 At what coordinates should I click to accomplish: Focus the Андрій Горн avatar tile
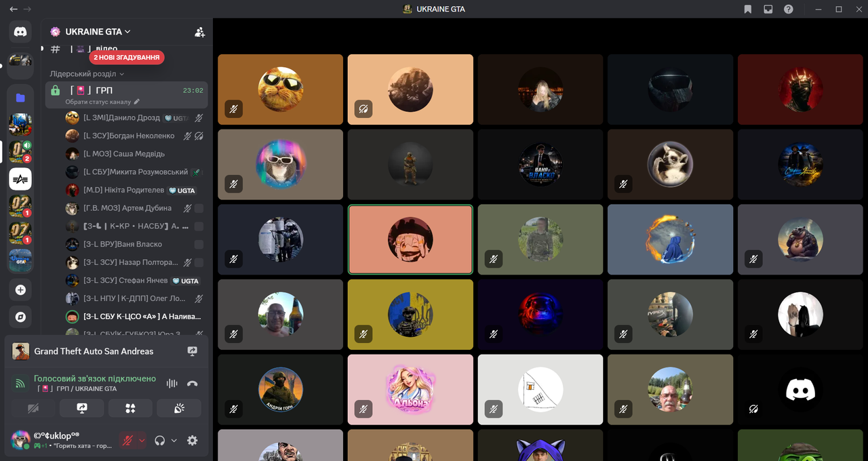click(280, 390)
